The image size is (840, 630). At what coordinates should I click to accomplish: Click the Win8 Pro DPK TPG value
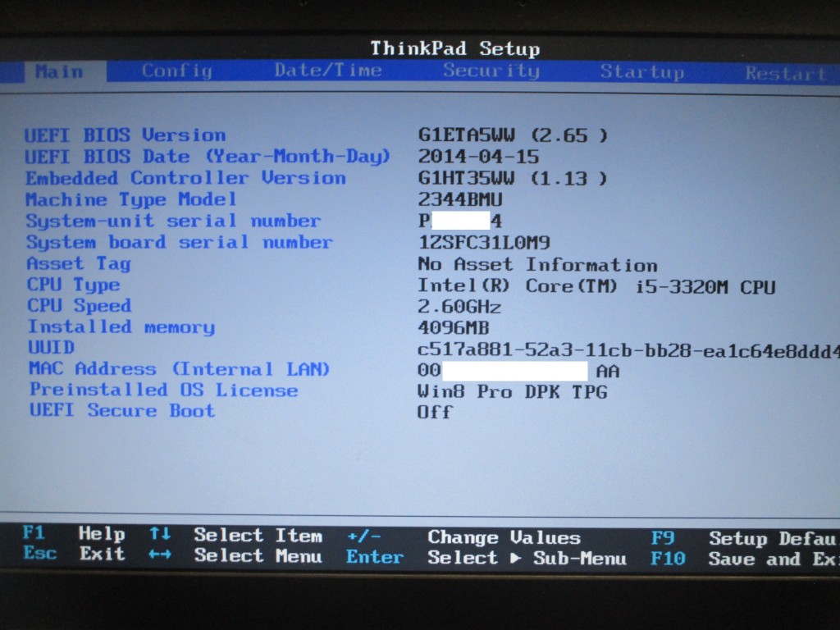click(513, 392)
